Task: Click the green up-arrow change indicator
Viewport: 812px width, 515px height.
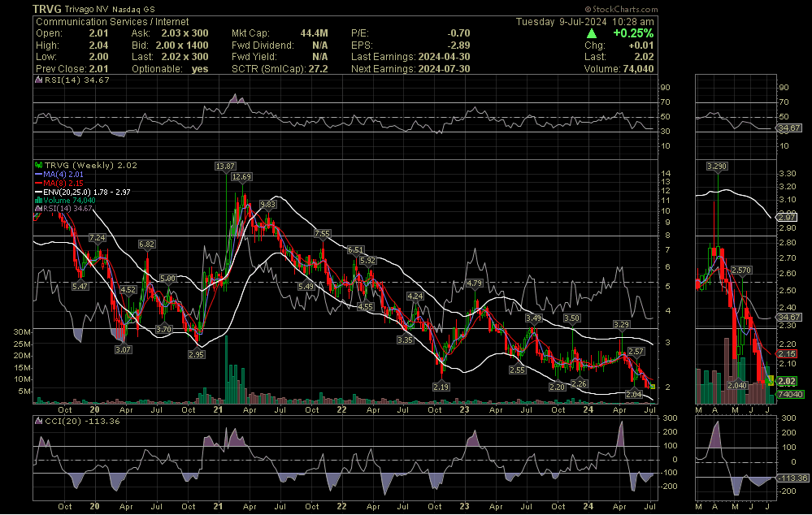Action: click(x=592, y=33)
